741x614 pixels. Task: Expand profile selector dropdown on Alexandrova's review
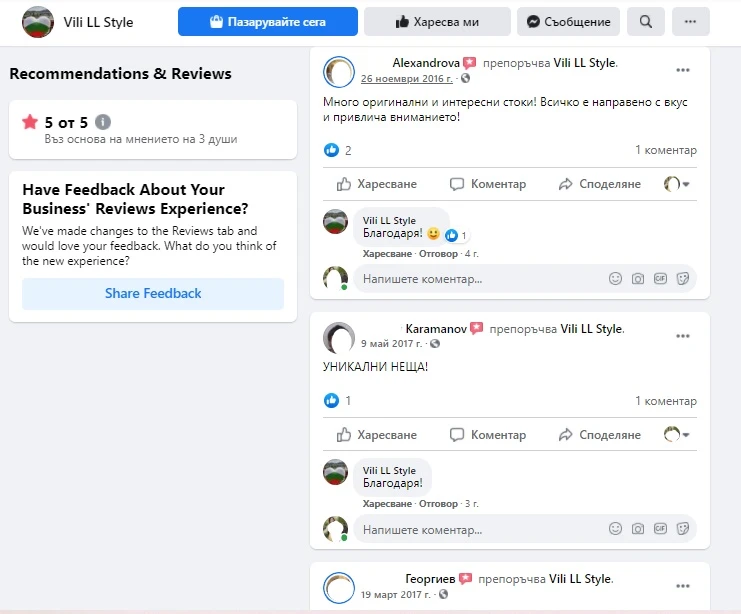click(x=678, y=184)
